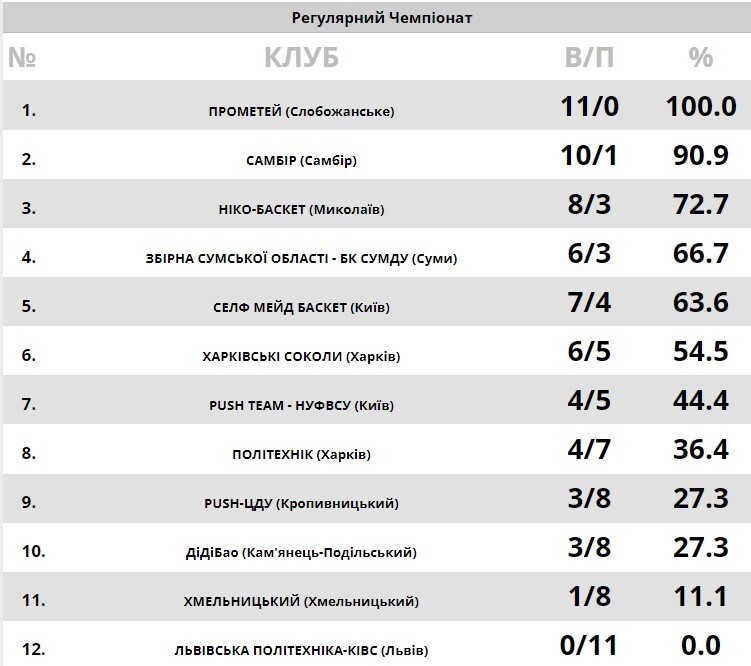Screen dimensions: 751x666
Task: Open ЗБІРНА СУМСЬКОЇ ОБЛАСТІ - БК СУМДУ club
Action: (x=301, y=258)
